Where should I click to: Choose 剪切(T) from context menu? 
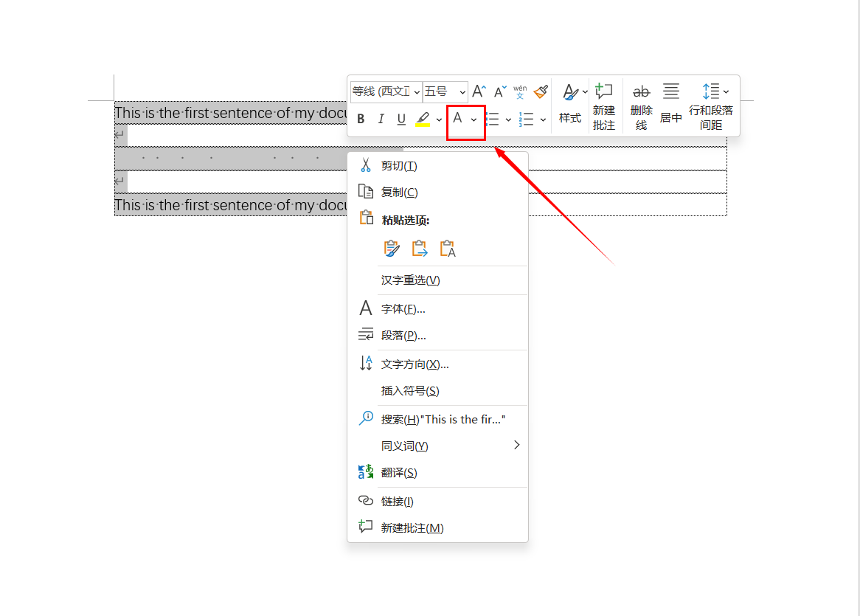(437, 166)
